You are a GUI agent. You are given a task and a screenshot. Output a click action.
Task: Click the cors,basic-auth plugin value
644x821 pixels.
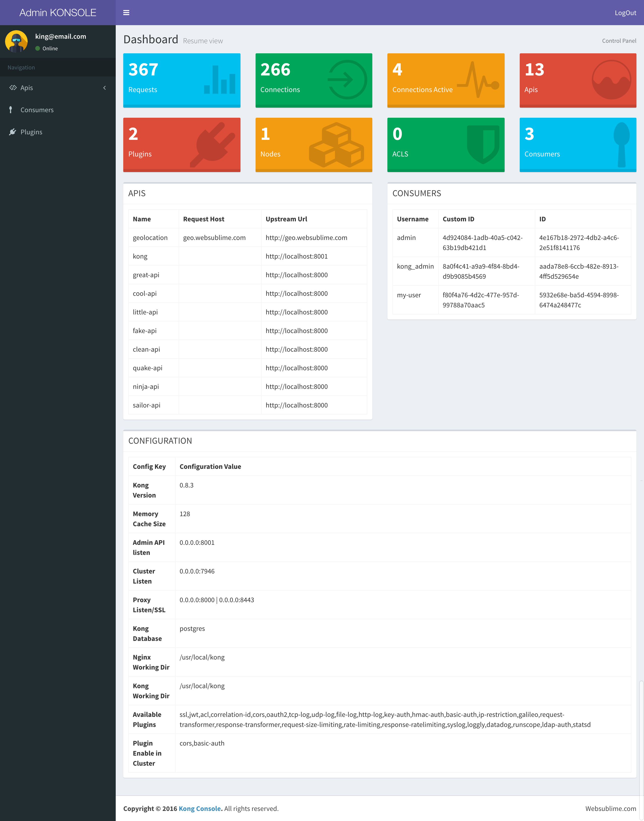click(202, 743)
